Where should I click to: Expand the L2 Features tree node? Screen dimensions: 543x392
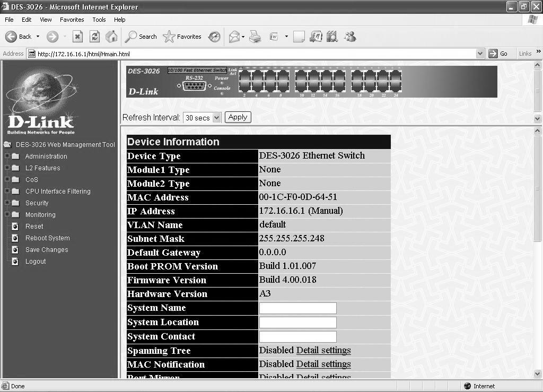pyautogui.click(x=7, y=168)
